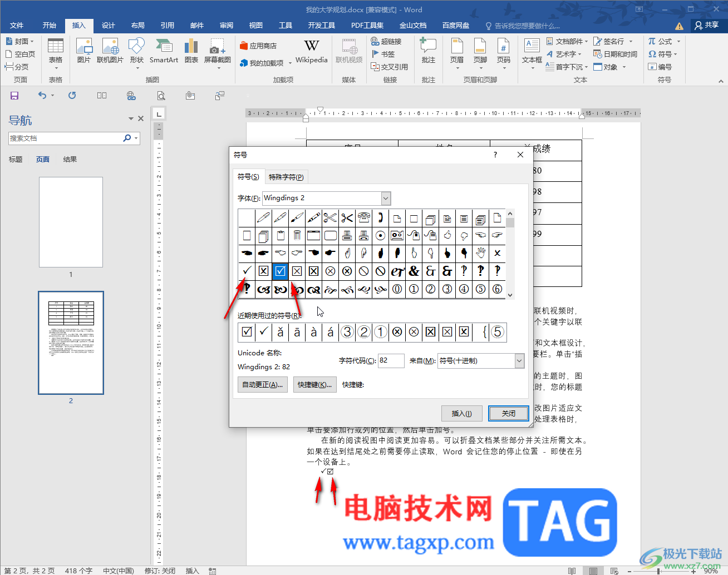Select the checkmark symbol in the grid
This screenshot has width=728, height=575.
(247, 271)
